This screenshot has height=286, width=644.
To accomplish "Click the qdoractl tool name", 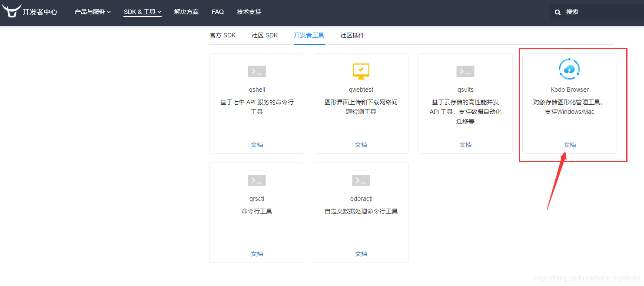I will point(361,199).
